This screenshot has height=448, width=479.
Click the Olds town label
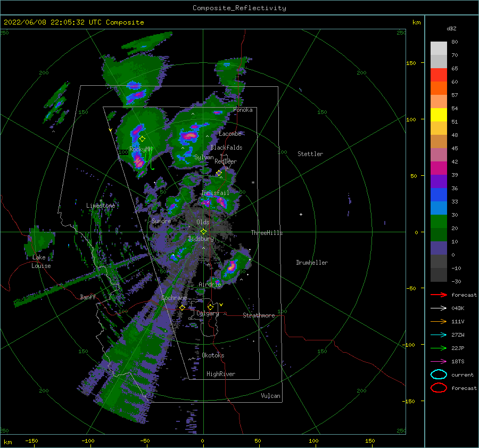203,222
